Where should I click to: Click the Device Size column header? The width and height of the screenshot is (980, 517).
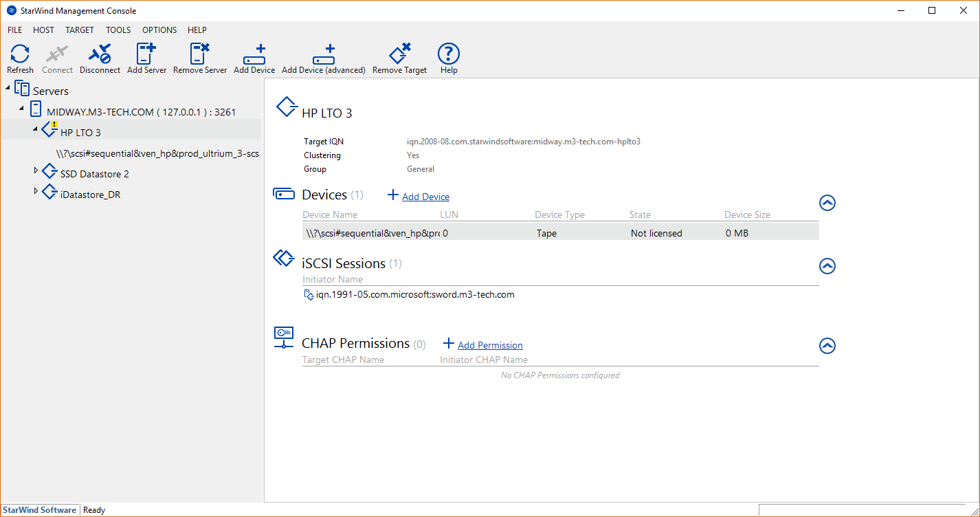(747, 214)
